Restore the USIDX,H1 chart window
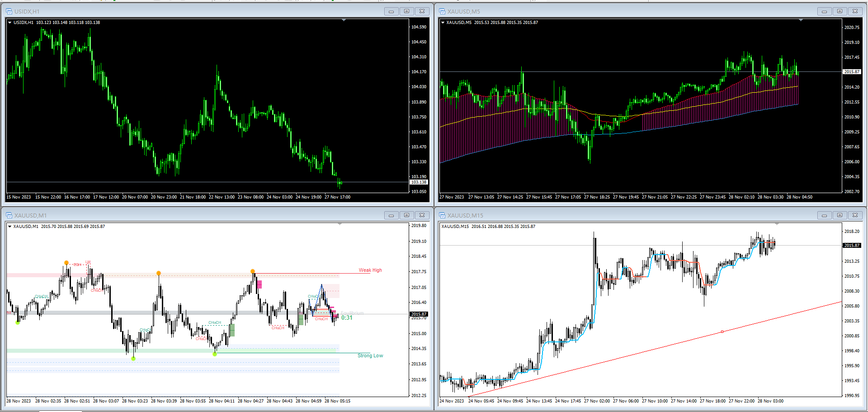Viewport: 868px width, 412px height. pyautogui.click(x=406, y=11)
